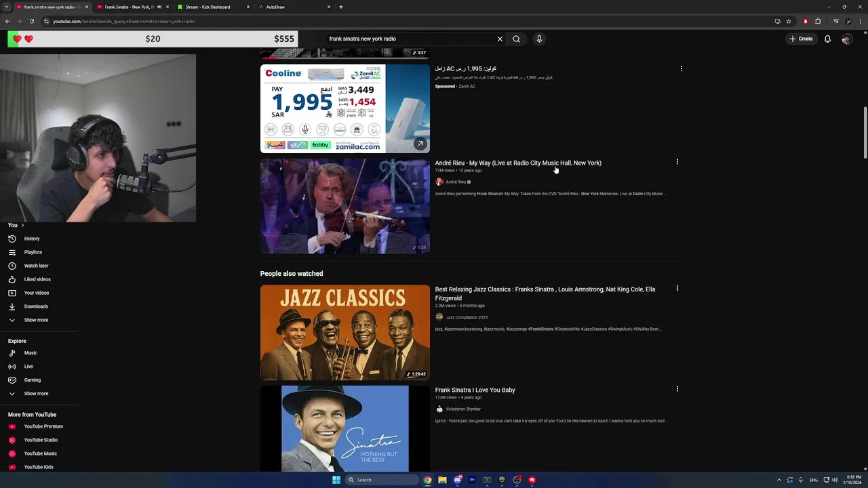Image resolution: width=868 pixels, height=488 pixels.
Task: Click the red extension icon in toolbar
Action: pos(806,21)
